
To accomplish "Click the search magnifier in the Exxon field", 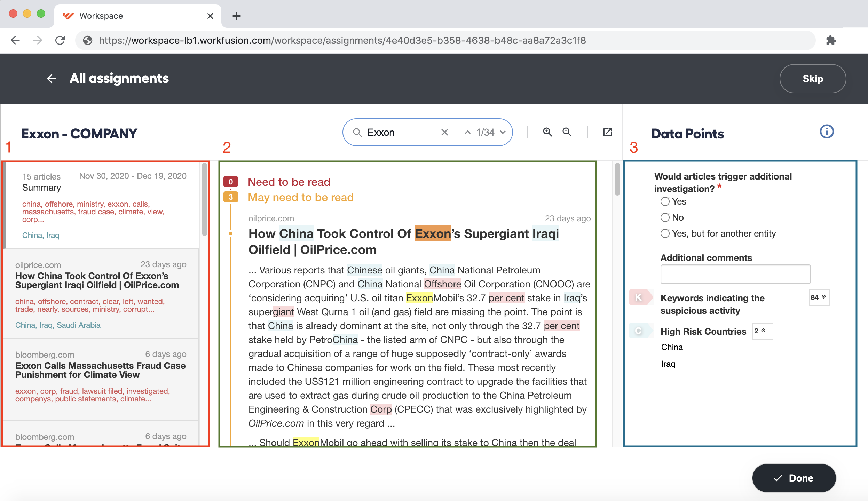I will pyautogui.click(x=357, y=133).
